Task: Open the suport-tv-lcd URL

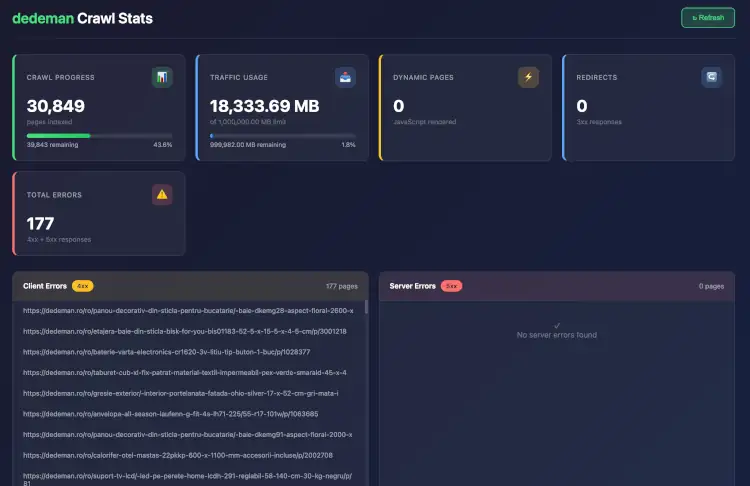Action: (x=188, y=479)
